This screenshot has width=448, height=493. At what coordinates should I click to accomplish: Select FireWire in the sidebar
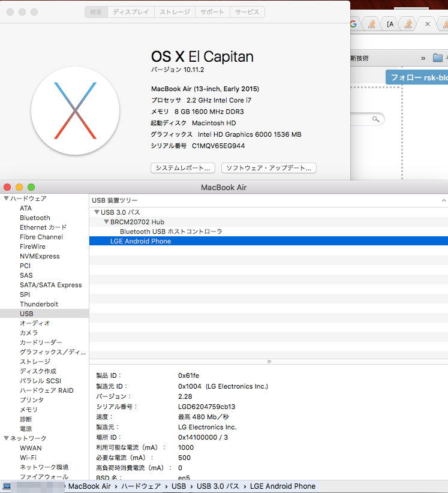(33, 246)
